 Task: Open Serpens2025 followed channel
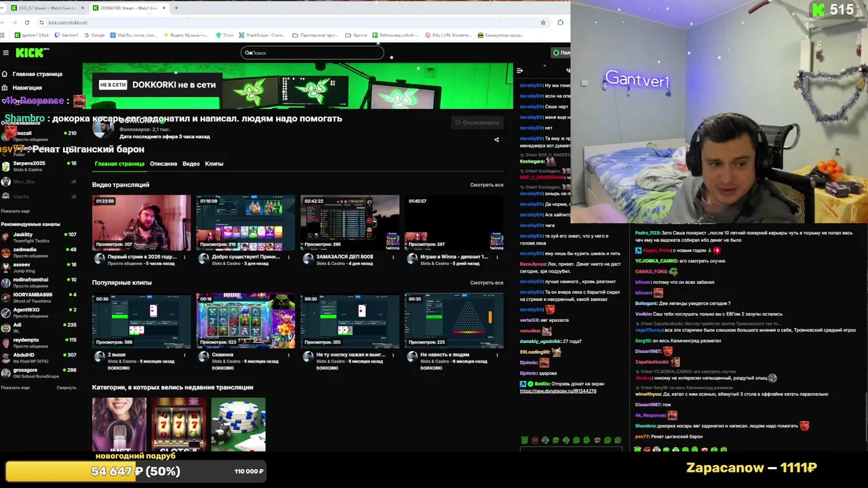pyautogui.click(x=39, y=166)
